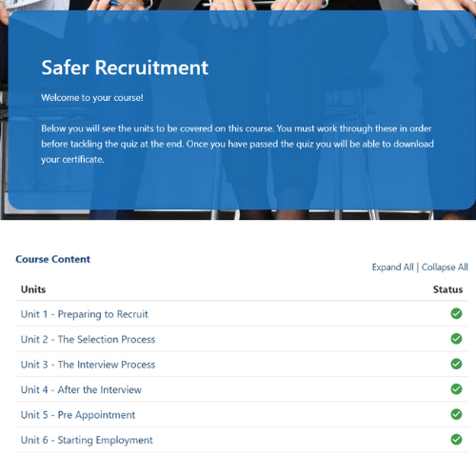Image resolution: width=476 pixels, height=476 pixels.
Task: Click the green check icon for Unit 1
Action: (456, 313)
